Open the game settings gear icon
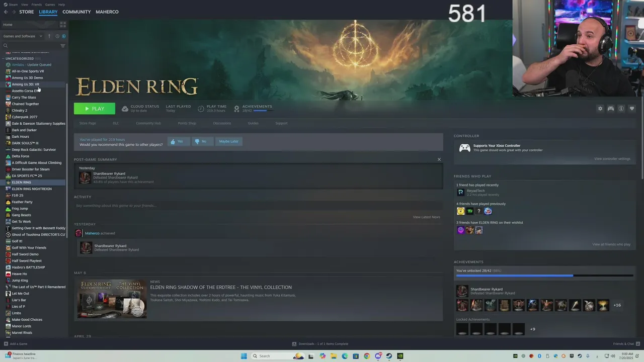The width and height of the screenshot is (644, 362). (600, 109)
